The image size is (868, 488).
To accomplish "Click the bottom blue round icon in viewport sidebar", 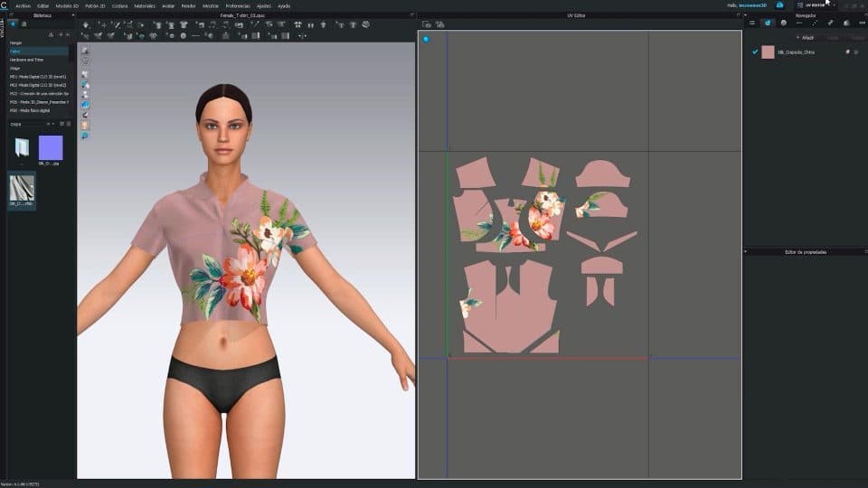I will pyautogui.click(x=85, y=136).
